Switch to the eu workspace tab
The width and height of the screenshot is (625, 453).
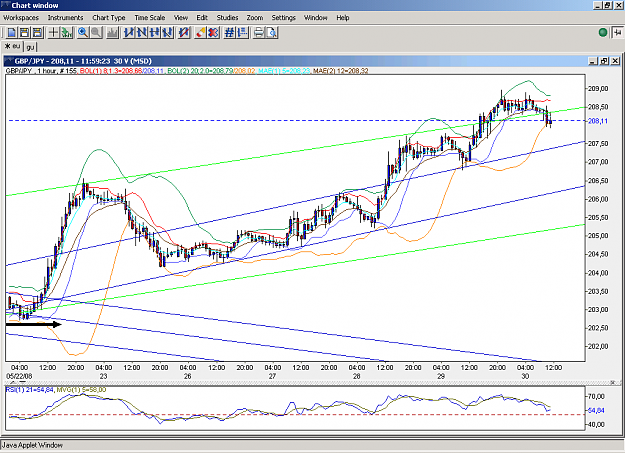(13, 47)
